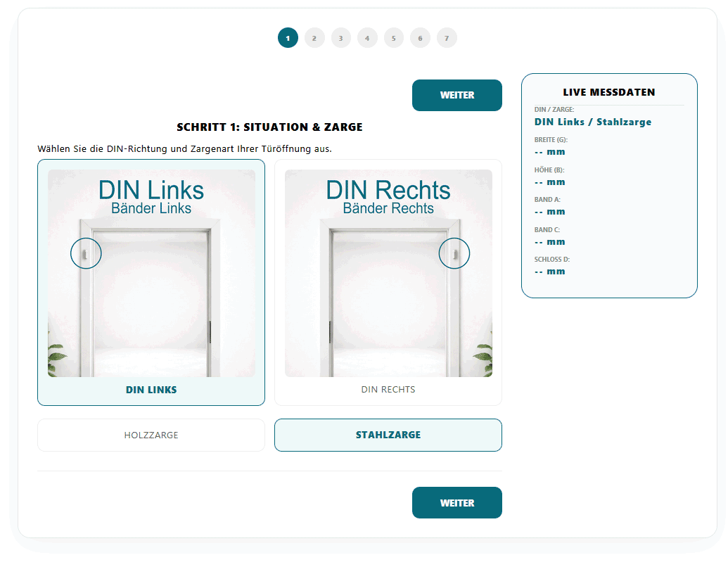Viewport: 728px width, 567px height.
Task: Click the DIN Links / Stahlzarge live value
Action: 593,122
